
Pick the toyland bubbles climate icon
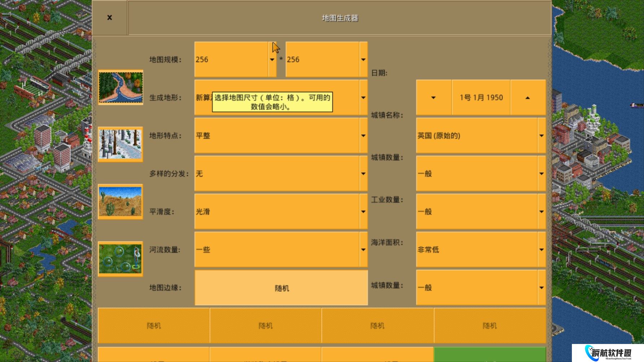pyautogui.click(x=120, y=259)
